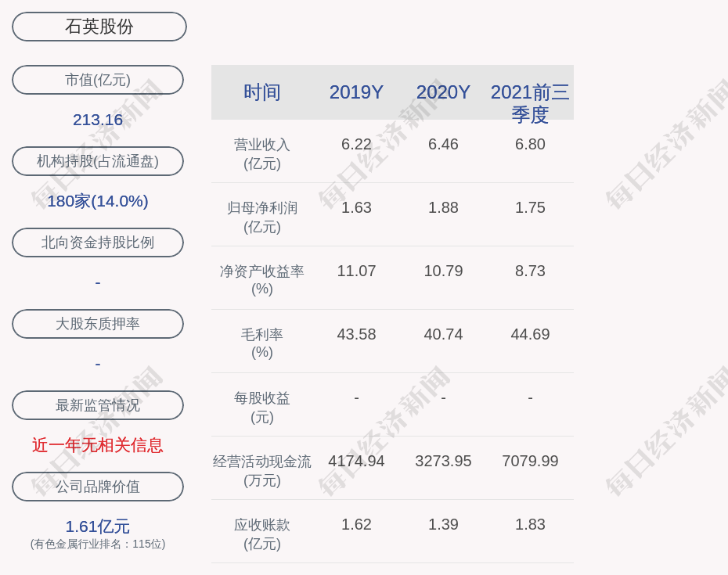
Task: Click cash flow value 7079.99
Action: point(530,461)
